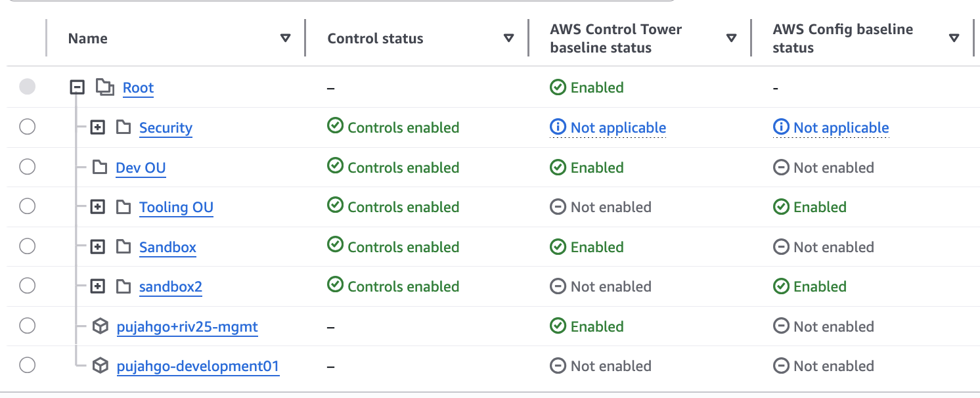Open the Tooling OU link
This screenshot has height=398, width=980.
176,208
